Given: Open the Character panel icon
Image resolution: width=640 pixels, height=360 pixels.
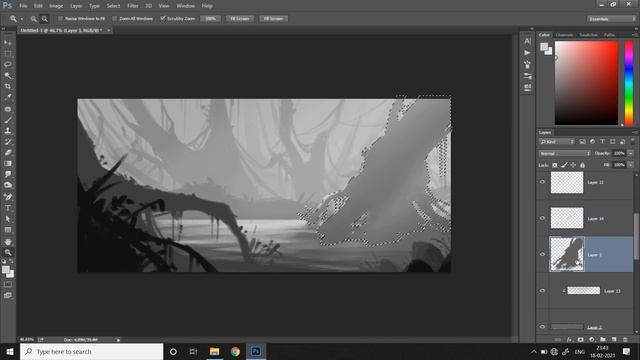Looking at the screenshot, I should 527,41.
